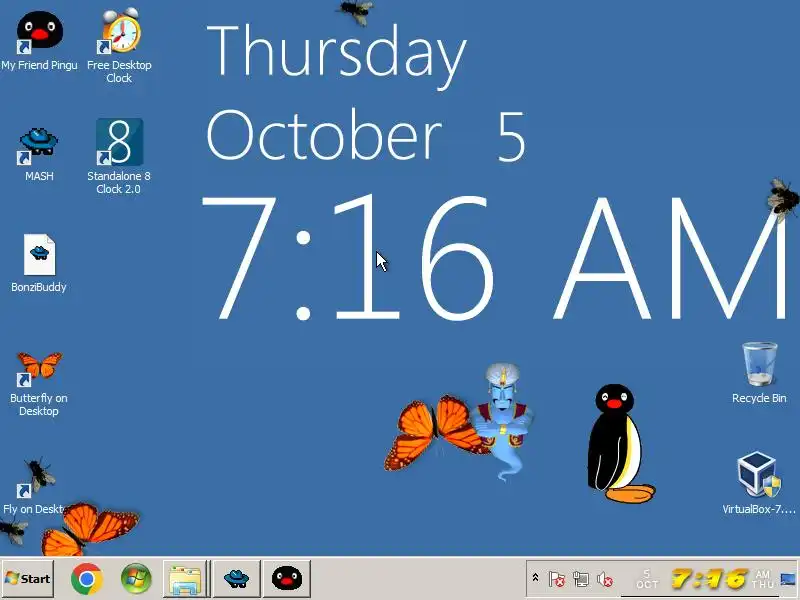Switch to the Pingu taskbar button

287,579
